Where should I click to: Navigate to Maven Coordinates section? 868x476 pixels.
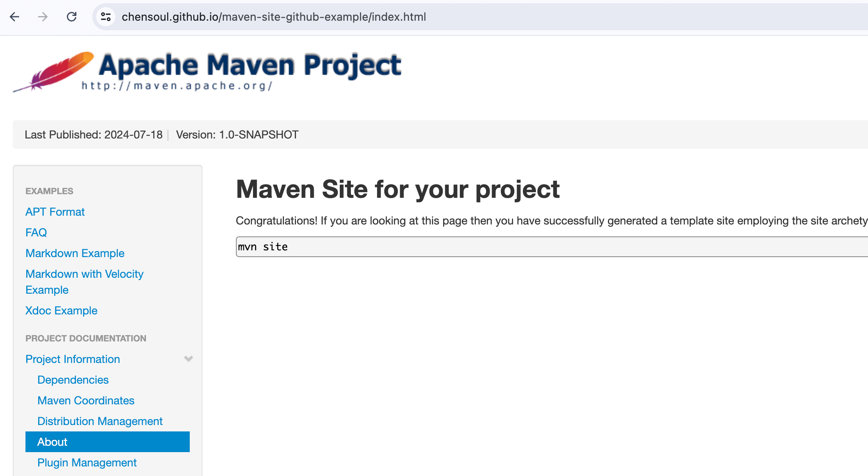tap(86, 400)
